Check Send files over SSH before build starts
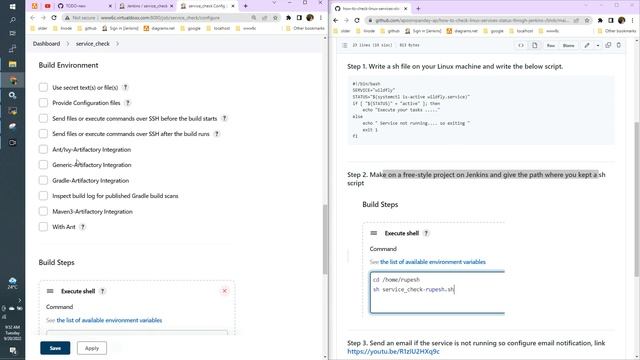Image resolution: width=640 pixels, height=360 pixels. (x=43, y=118)
